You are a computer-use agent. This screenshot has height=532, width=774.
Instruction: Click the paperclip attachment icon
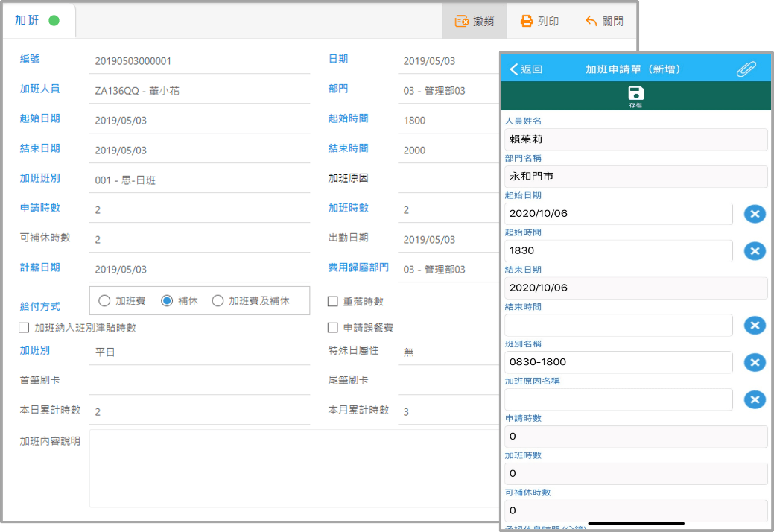746,69
